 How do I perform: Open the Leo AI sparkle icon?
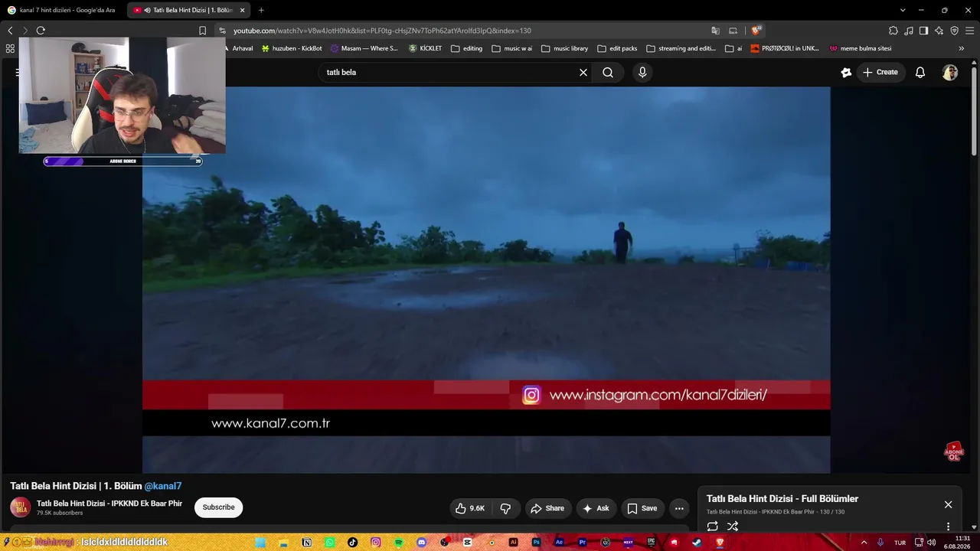[939, 31]
